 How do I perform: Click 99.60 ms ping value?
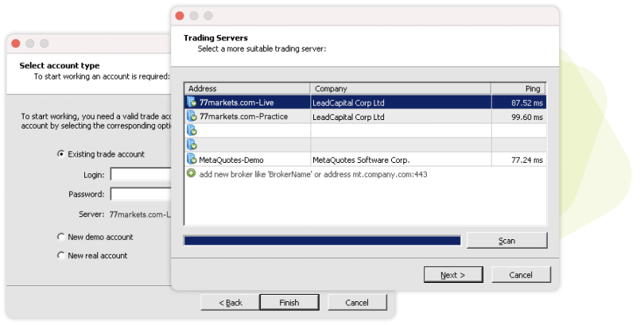527,118
